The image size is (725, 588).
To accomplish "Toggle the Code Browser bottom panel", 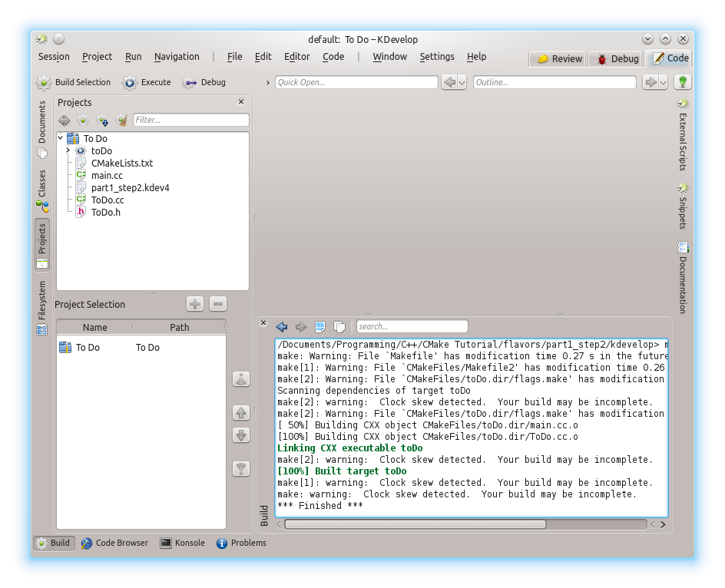I will 114,543.
